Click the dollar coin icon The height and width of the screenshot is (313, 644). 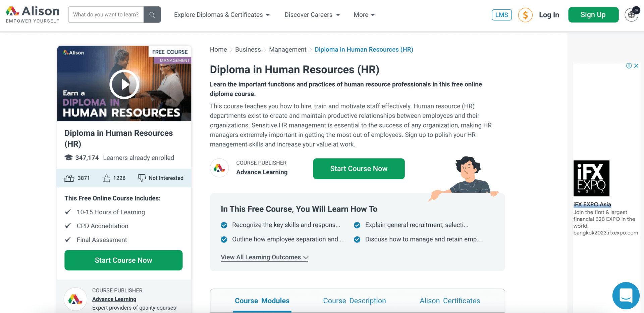tap(525, 15)
